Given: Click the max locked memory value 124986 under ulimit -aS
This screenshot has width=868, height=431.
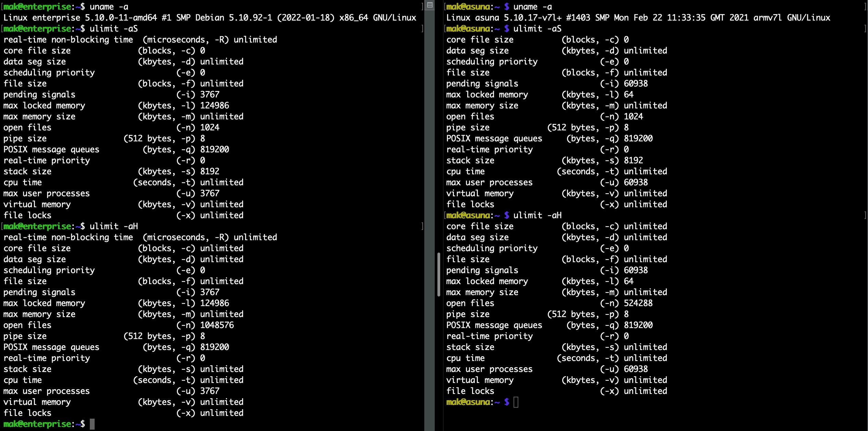Looking at the screenshot, I should 214,106.
